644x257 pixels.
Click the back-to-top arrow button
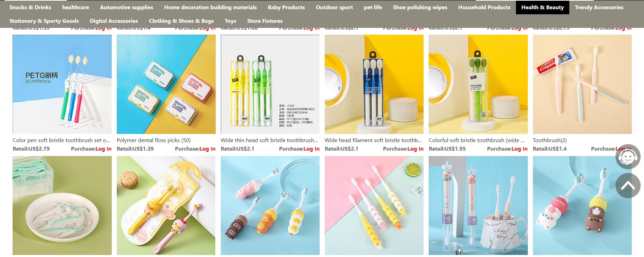[x=628, y=186]
